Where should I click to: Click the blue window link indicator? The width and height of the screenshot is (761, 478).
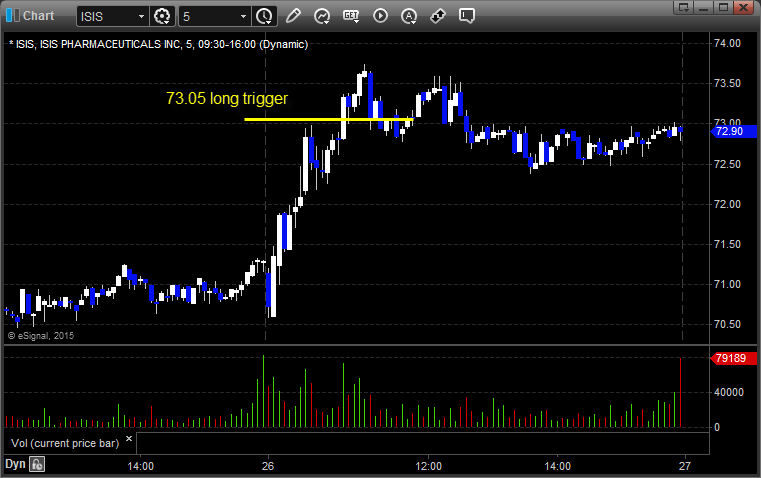point(9,16)
